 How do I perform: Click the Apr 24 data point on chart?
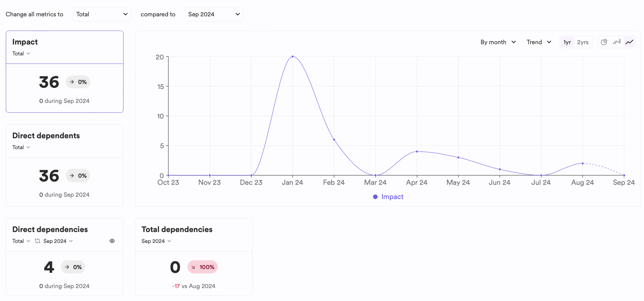point(417,152)
